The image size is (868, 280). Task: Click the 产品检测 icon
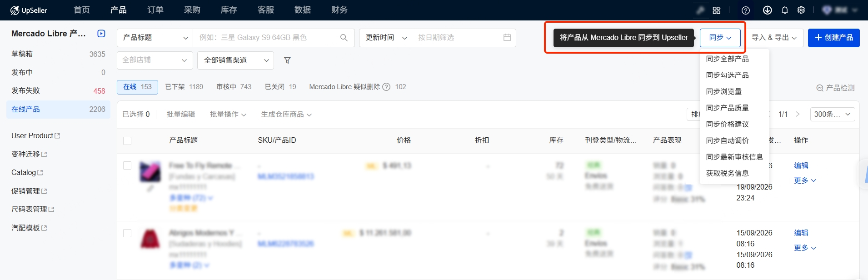coord(820,88)
